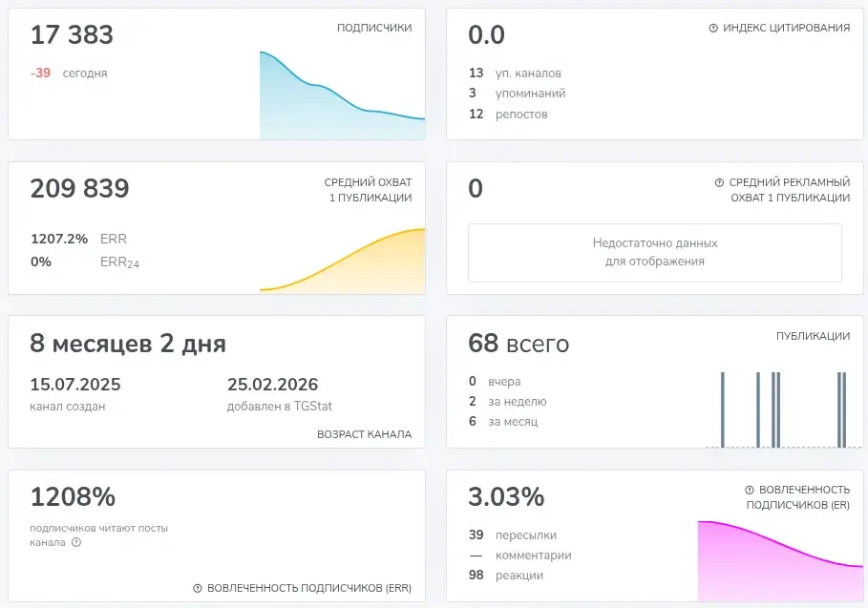Open the '68 всего' publications total

click(x=519, y=344)
